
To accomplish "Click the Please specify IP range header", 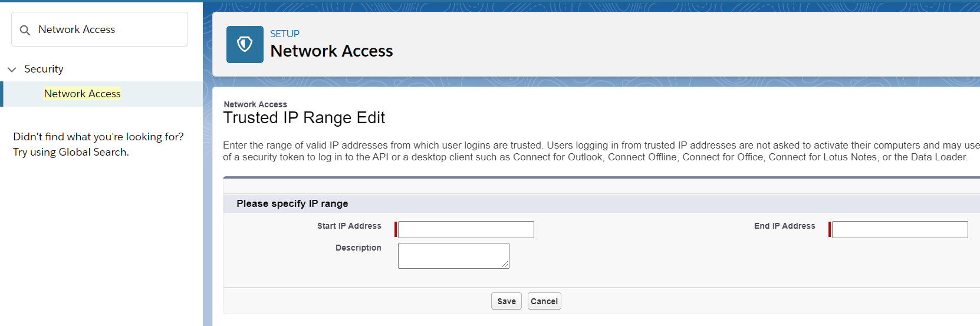I will 292,203.
